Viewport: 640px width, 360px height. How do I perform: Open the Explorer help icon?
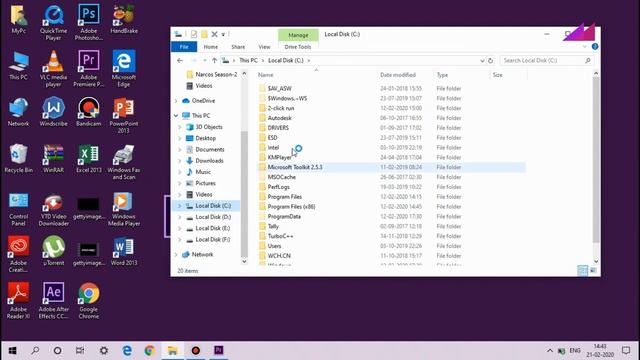pos(595,47)
